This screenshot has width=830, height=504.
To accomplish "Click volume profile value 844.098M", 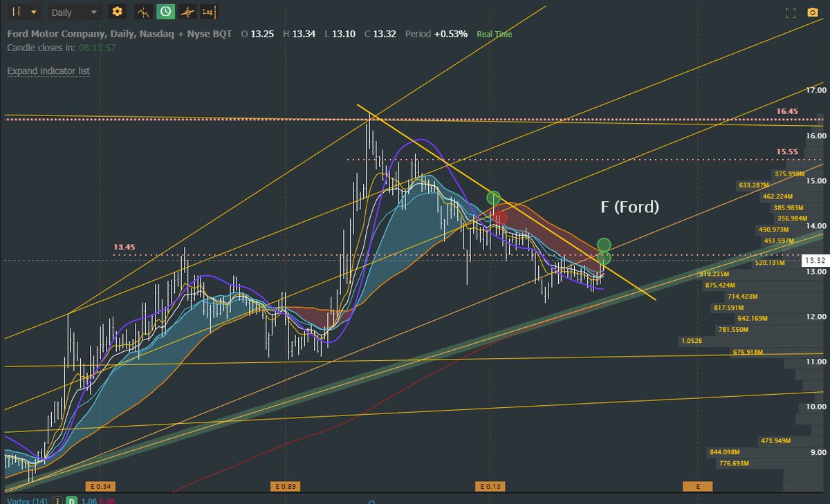I will (x=726, y=452).
